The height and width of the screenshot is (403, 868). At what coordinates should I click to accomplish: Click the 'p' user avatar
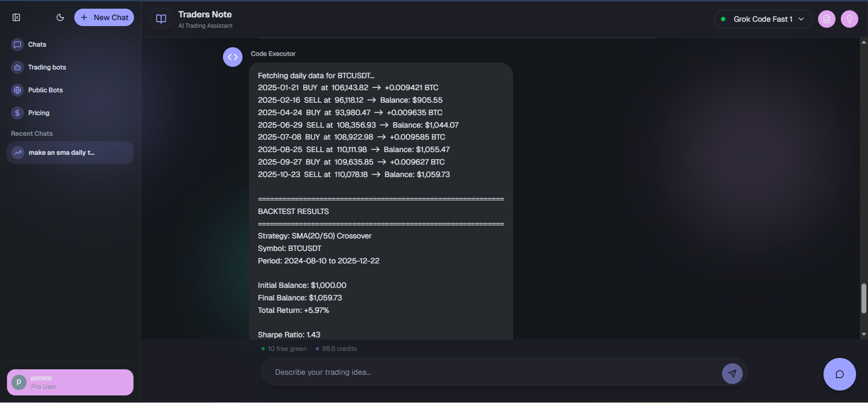click(19, 382)
